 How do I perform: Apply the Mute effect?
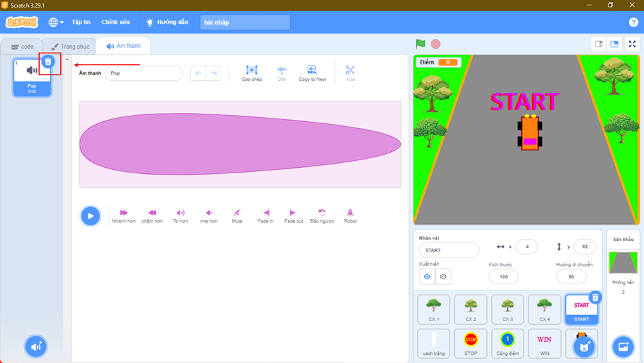(x=237, y=216)
